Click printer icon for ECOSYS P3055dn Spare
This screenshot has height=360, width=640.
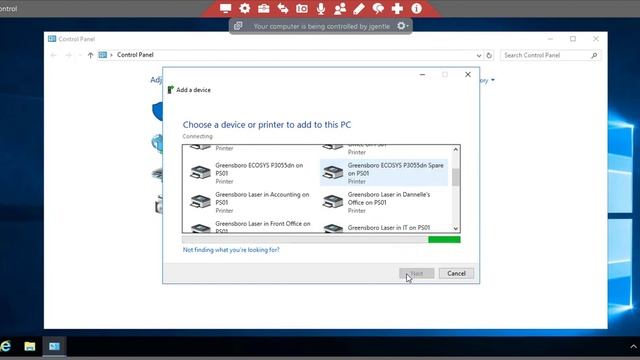[333, 172]
